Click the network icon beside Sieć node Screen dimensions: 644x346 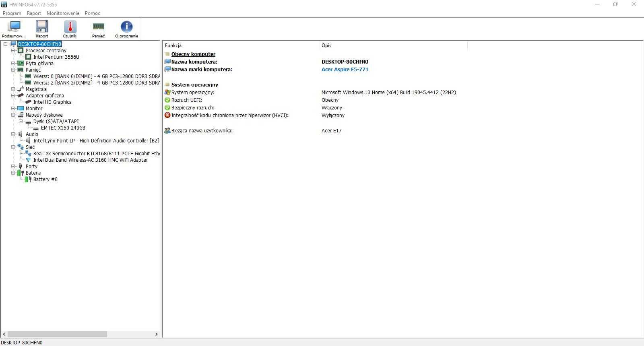click(x=21, y=147)
